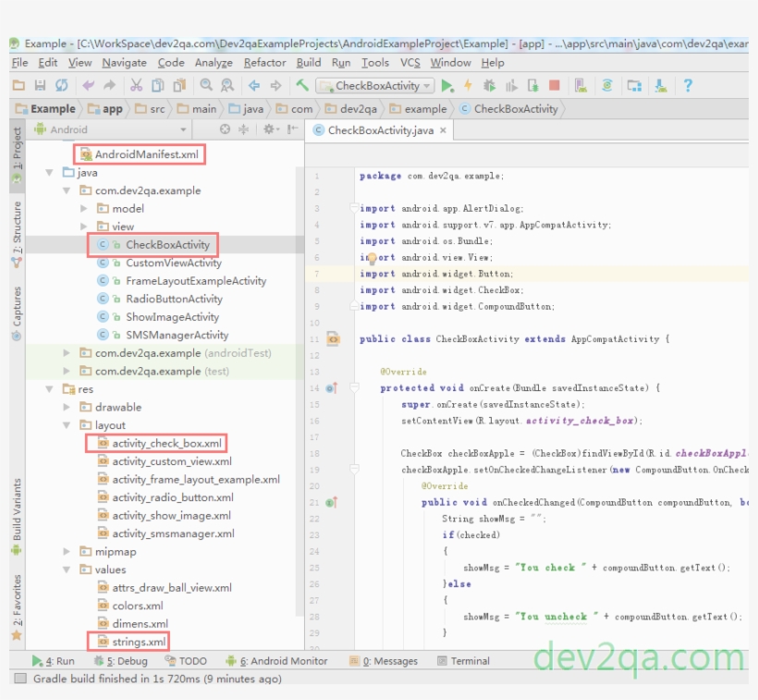Expand the model package folder
The image size is (758, 700).
click(83, 209)
